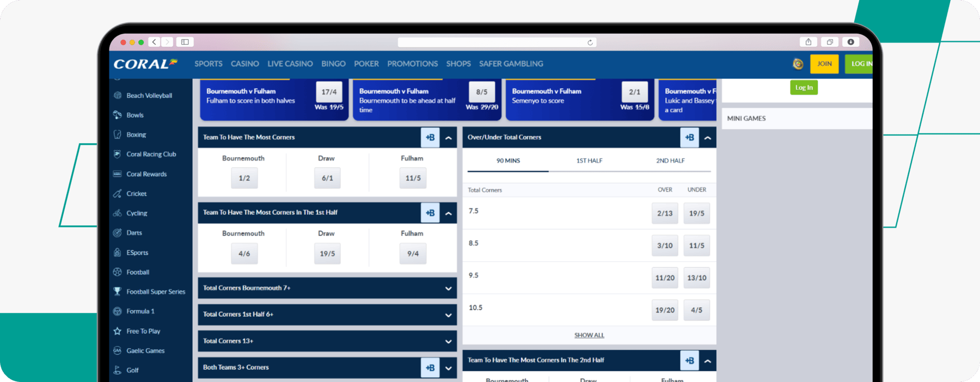Image resolution: width=980 pixels, height=382 pixels.
Task: Select Over 7.5 corners odds 2/13
Action: (665, 213)
